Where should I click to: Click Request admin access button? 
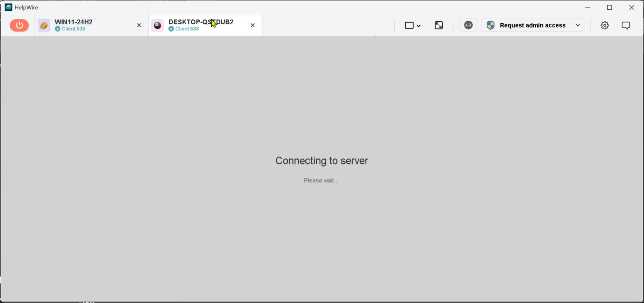coord(526,25)
